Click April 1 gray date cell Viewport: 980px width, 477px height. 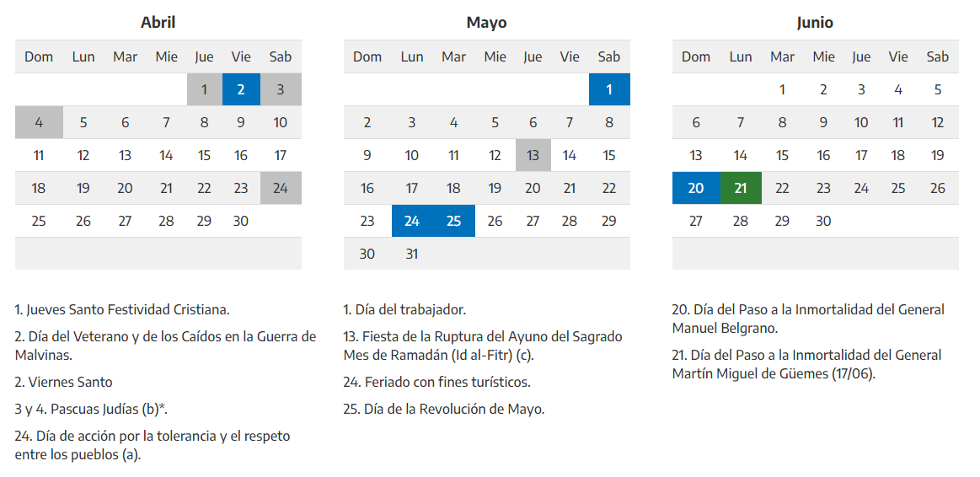click(204, 89)
